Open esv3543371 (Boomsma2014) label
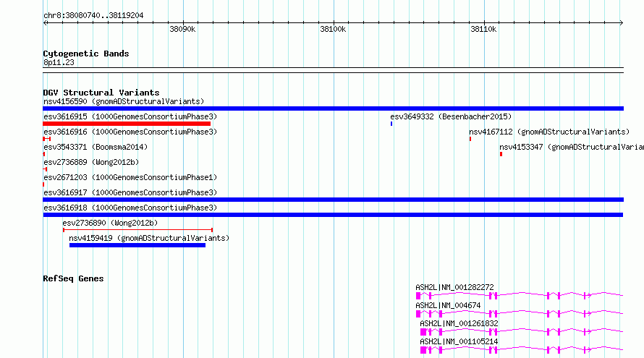The height and width of the screenshot is (358, 644). (96, 147)
